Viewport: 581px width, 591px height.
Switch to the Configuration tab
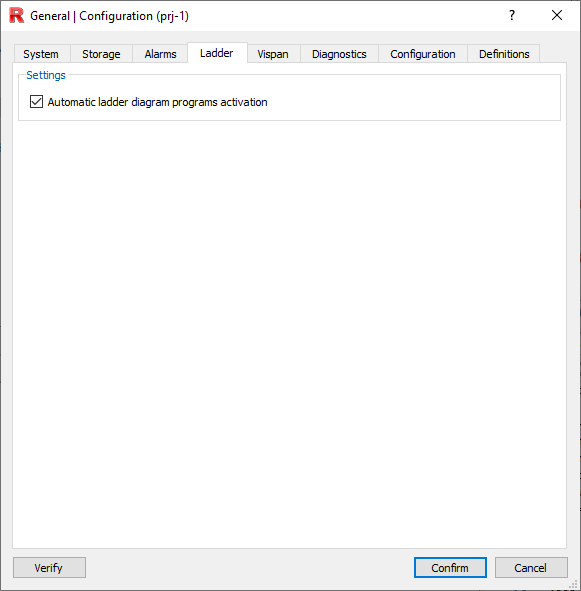[x=423, y=54]
